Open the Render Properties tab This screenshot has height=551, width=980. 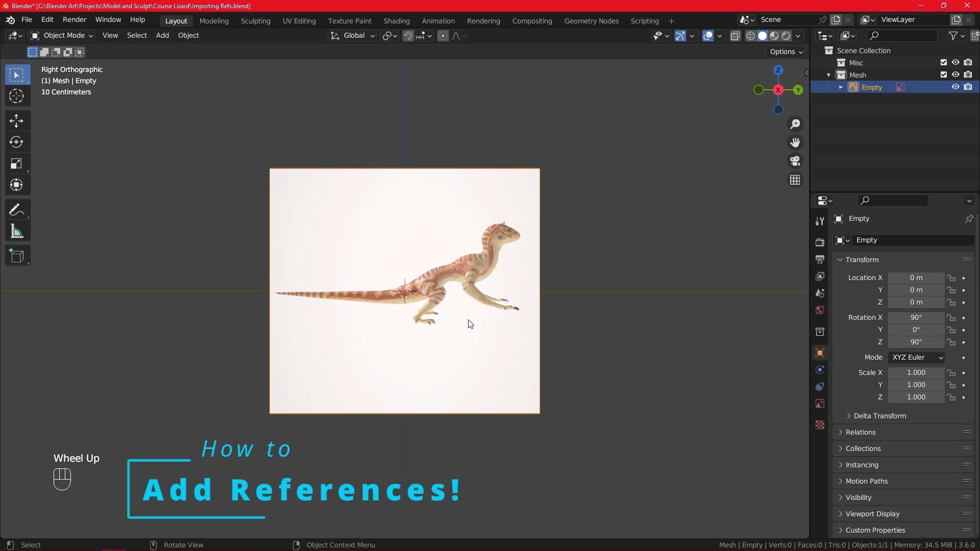pyautogui.click(x=820, y=242)
